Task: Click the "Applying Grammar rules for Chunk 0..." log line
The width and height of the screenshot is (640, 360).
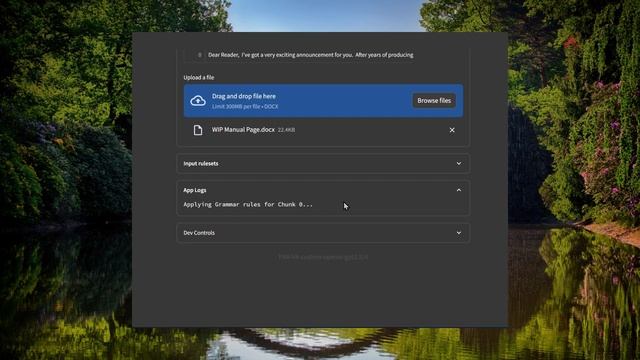Action: (x=248, y=204)
